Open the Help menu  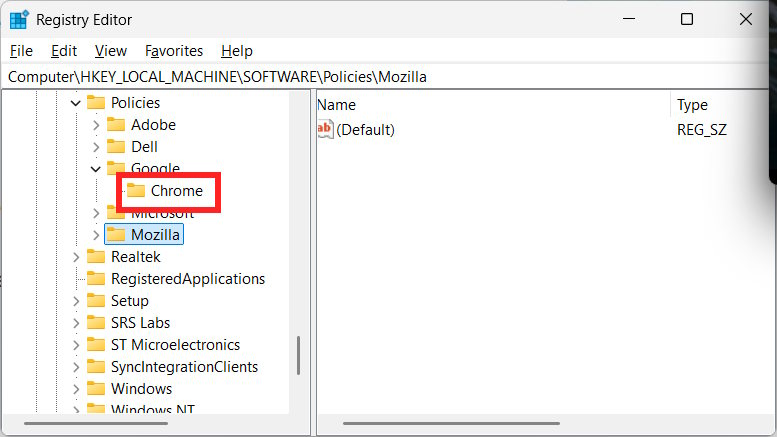[237, 51]
